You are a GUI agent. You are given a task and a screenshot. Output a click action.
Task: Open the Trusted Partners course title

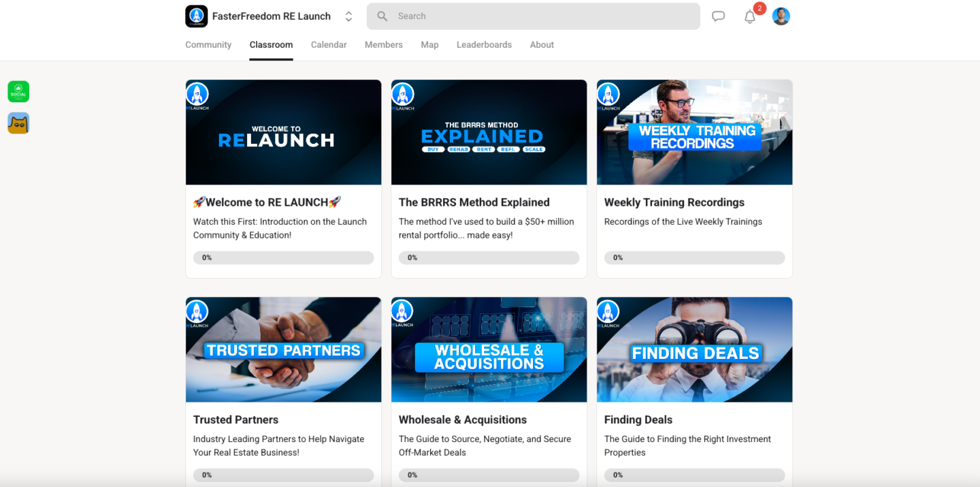235,420
